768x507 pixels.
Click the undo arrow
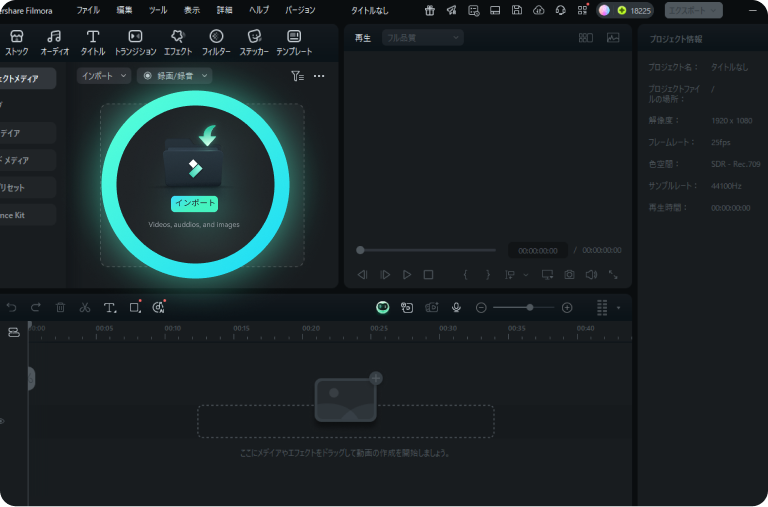tap(11, 308)
